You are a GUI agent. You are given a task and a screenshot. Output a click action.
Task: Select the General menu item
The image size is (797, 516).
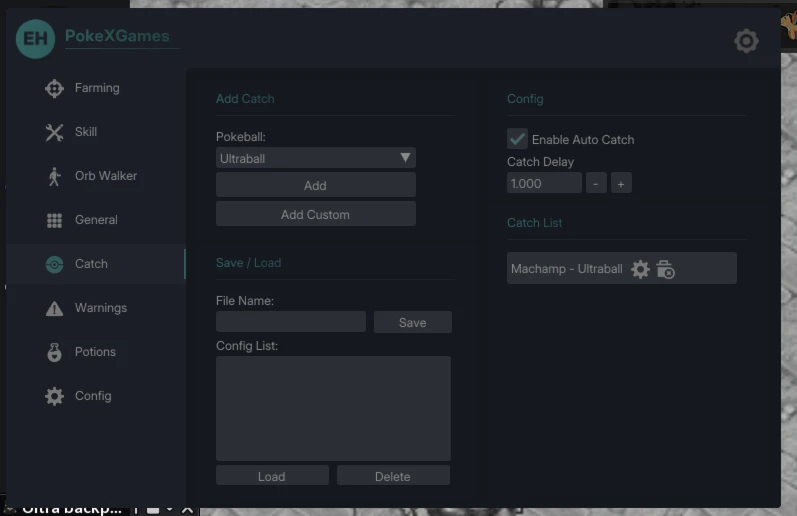tap(96, 220)
